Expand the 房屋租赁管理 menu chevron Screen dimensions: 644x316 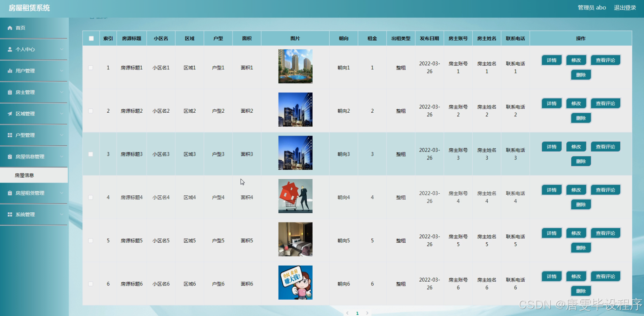pyautogui.click(x=62, y=193)
